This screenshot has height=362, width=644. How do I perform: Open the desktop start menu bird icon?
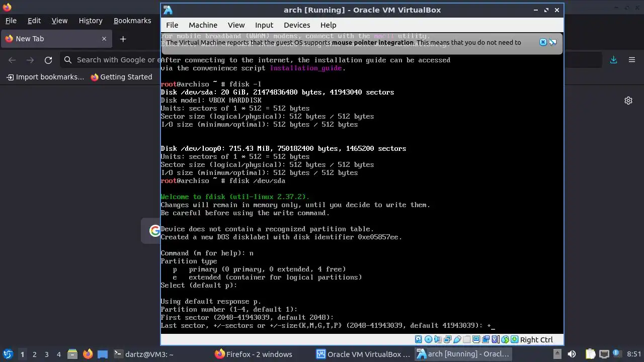pos(8,354)
